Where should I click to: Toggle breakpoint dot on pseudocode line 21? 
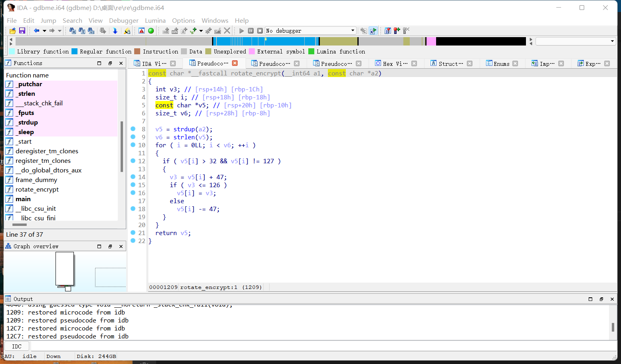tap(133, 233)
